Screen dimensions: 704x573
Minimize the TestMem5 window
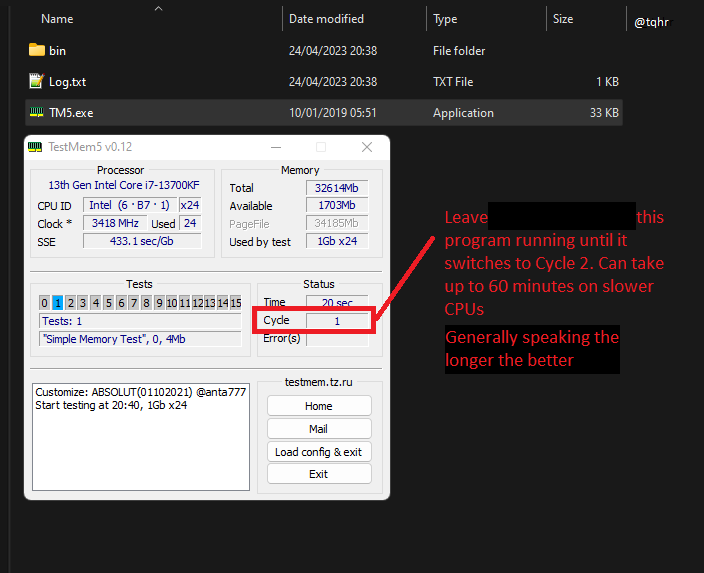click(275, 147)
